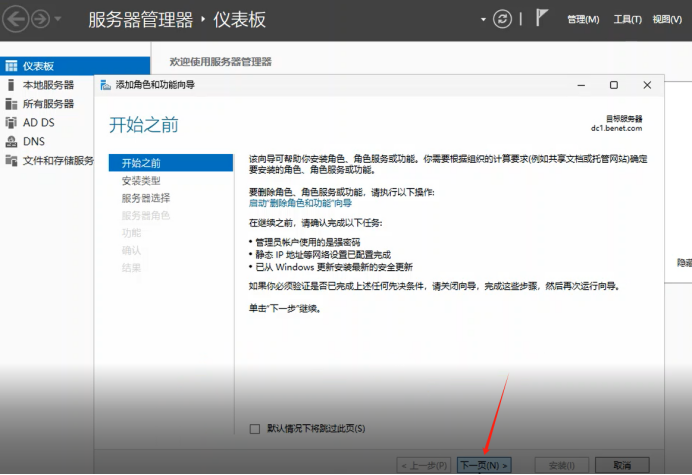The height and width of the screenshot is (475, 692).
Task: Open the 工具(T) menu
Action: [x=627, y=19]
